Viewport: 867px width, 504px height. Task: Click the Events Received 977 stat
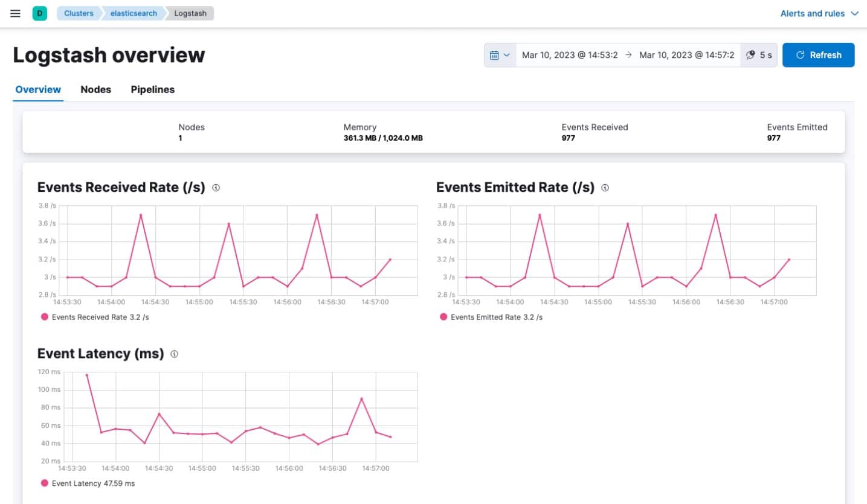point(595,133)
